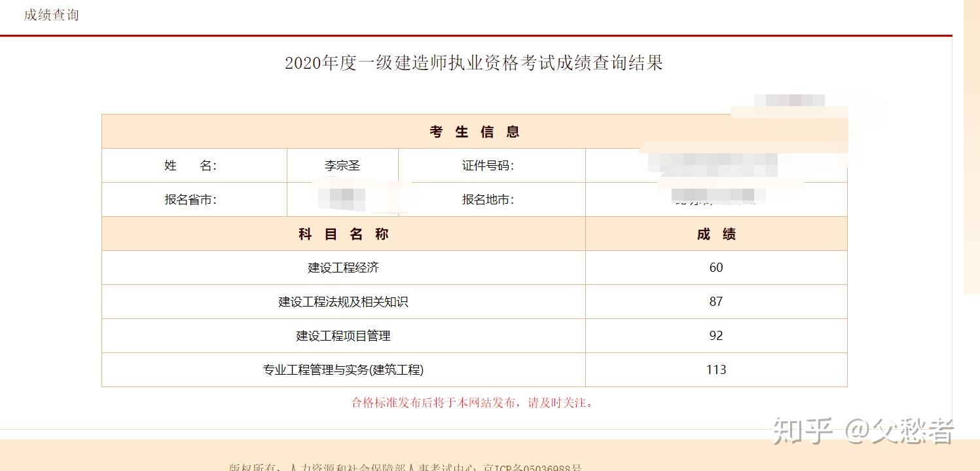Select the page title 2020年度一级建造师执业资格考试成绩查询结果
Image resolution: width=980 pixels, height=471 pixels.
coord(473,63)
